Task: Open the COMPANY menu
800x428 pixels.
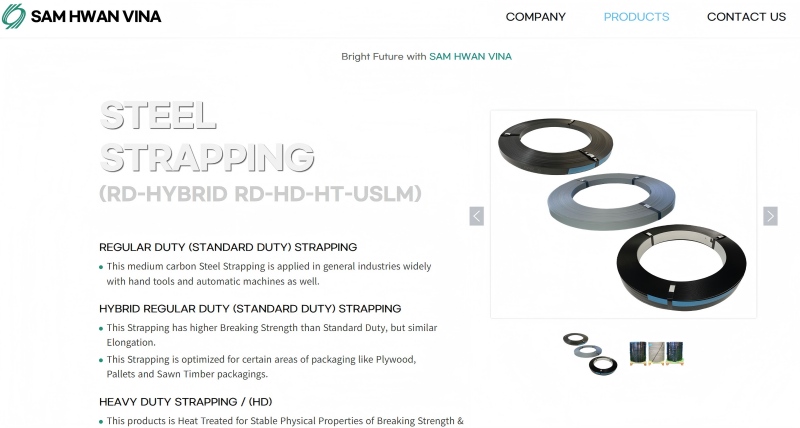Action: 536,17
